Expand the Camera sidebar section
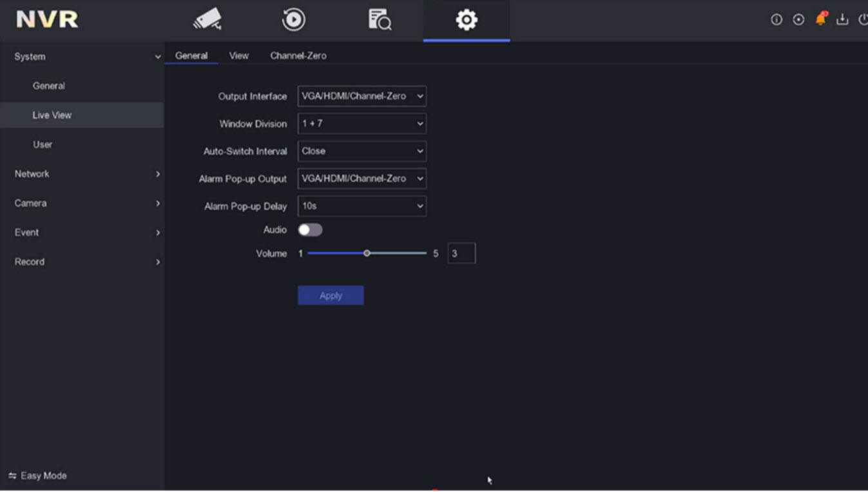This screenshot has height=492, width=868. (82, 203)
